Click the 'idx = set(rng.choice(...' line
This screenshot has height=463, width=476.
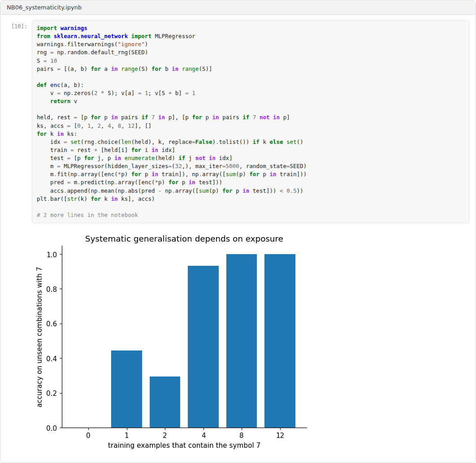click(177, 142)
